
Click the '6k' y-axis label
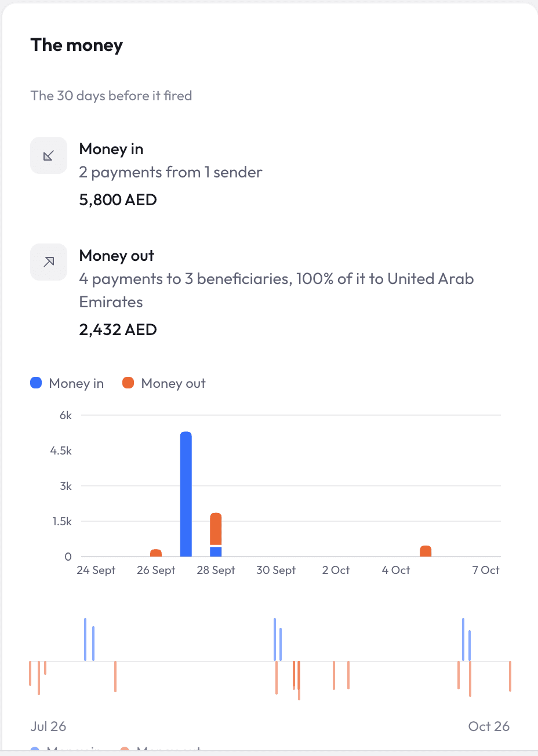pos(66,415)
